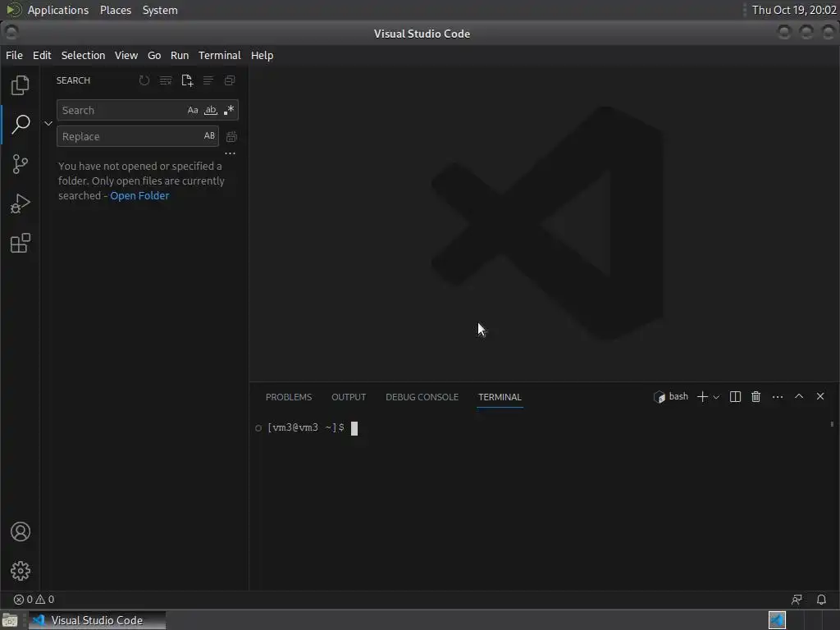This screenshot has height=630, width=840.
Task: Click the feedback icon in status bar
Action: coord(797,600)
